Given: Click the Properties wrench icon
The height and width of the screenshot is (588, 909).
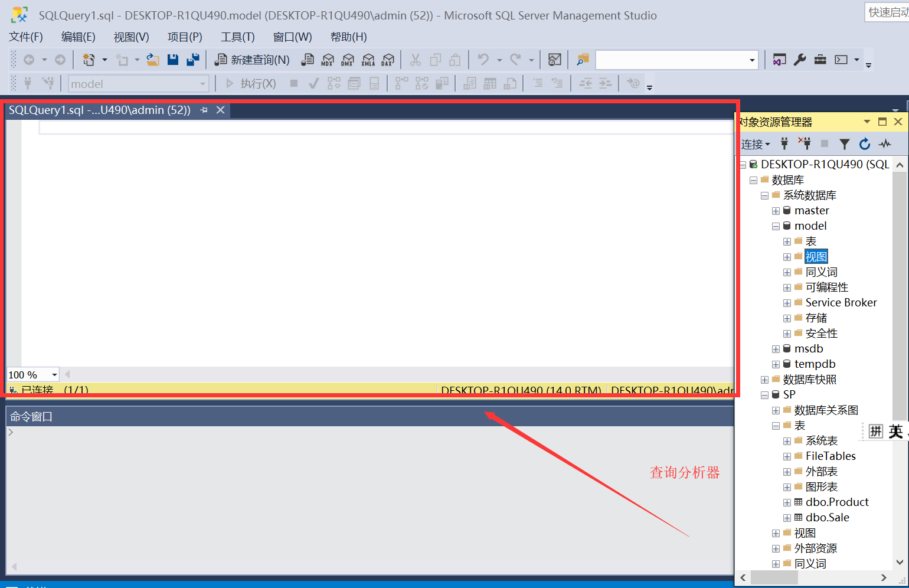Looking at the screenshot, I should click(800, 60).
